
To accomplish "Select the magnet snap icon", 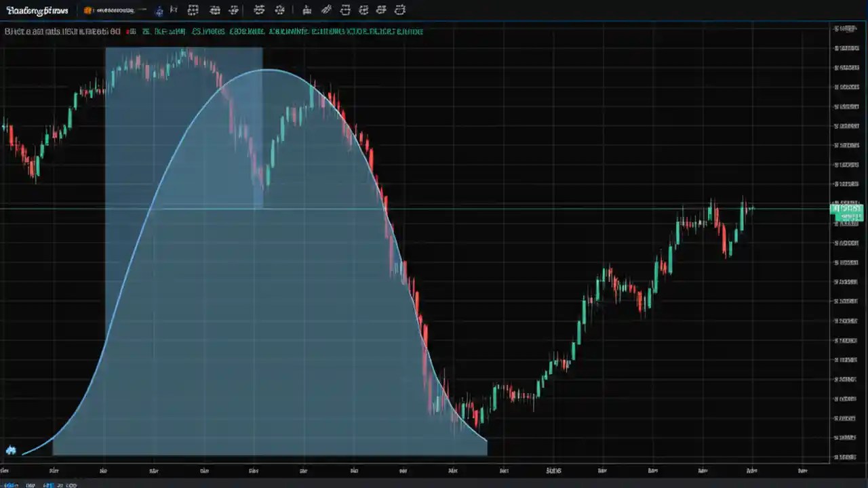I will [x=279, y=10].
